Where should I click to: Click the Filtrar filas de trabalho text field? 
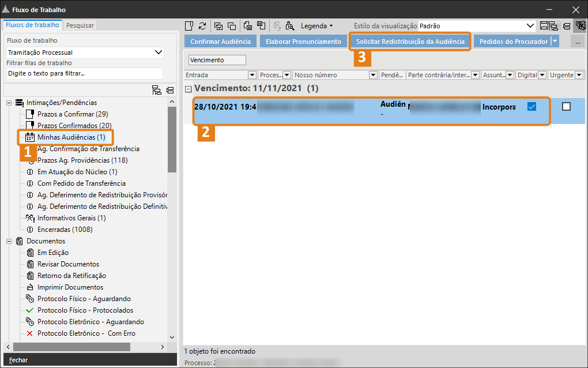(84, 74)
